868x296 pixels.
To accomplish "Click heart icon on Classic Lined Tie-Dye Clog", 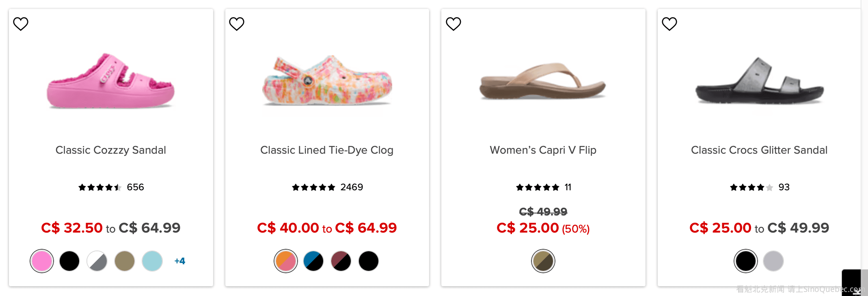I will point(237,24).
